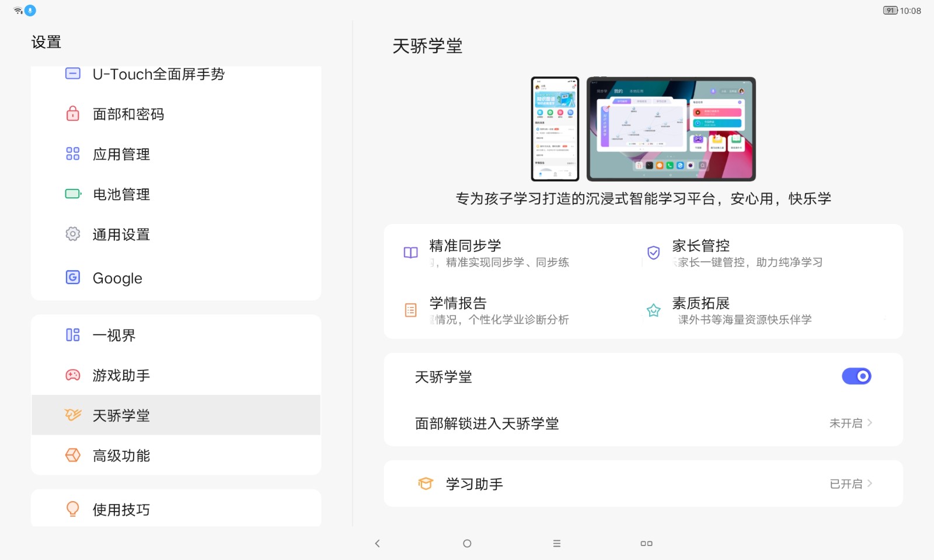
Task: Click the open-book icon beside 精准同步学
Action: 411,253
